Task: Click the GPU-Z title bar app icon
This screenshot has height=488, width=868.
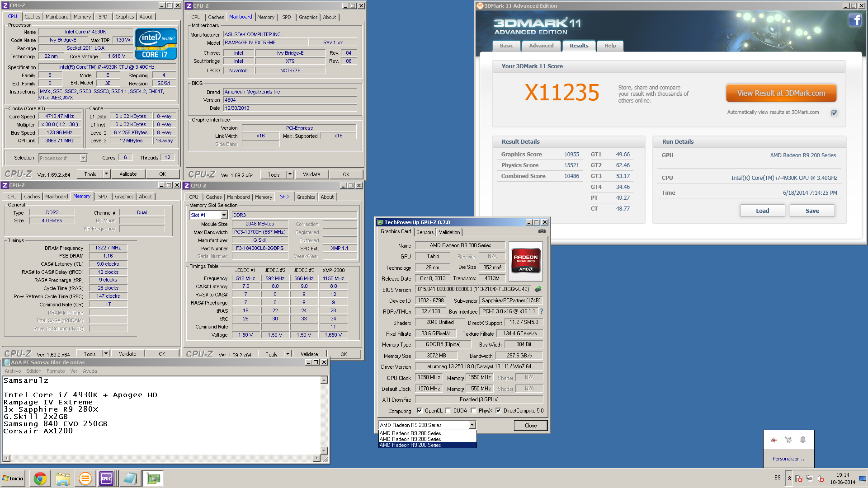Action: coord(380,222)
